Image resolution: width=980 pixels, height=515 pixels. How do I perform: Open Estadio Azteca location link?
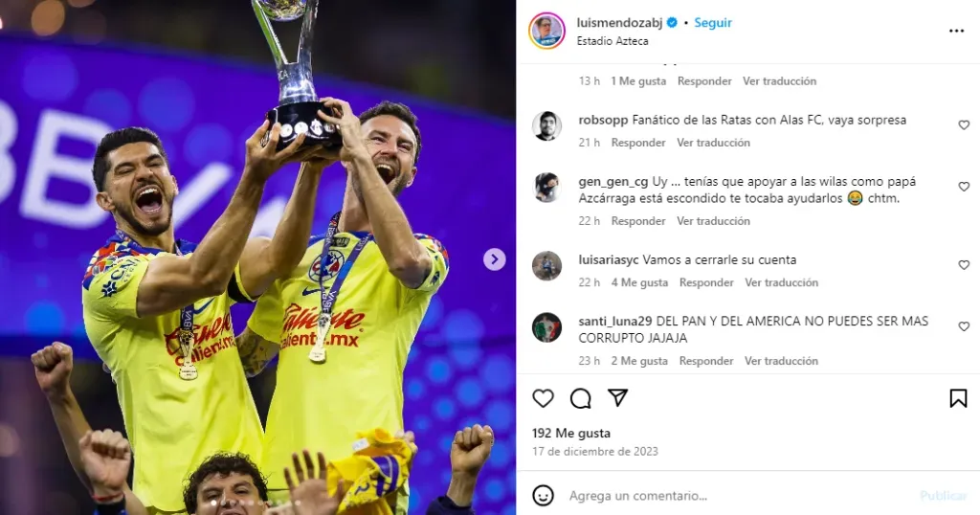(x=612, y=40)
